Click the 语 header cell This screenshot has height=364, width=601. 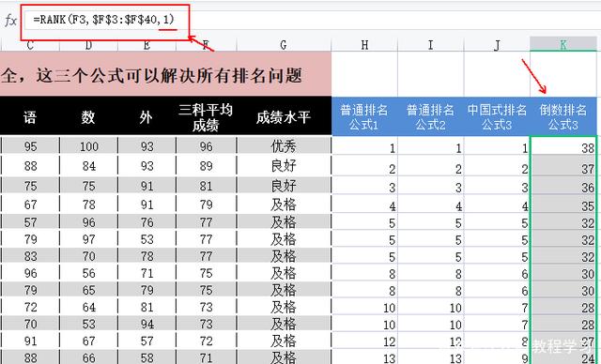(30, 116)
